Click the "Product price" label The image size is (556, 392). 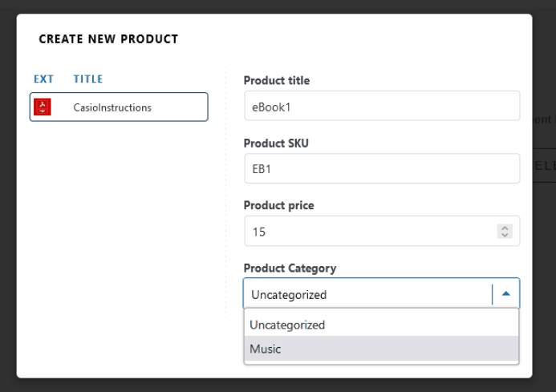(x=278, y=205)
